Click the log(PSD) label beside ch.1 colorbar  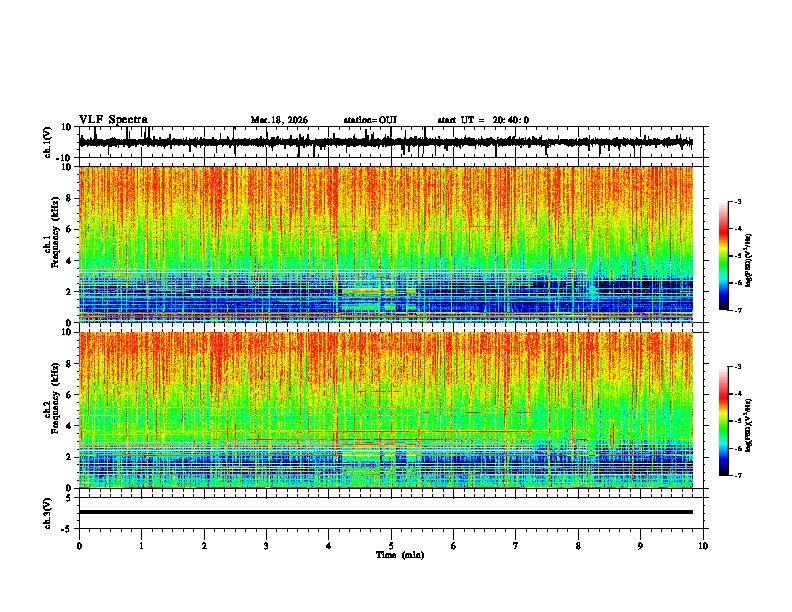(x=748, y=260)
